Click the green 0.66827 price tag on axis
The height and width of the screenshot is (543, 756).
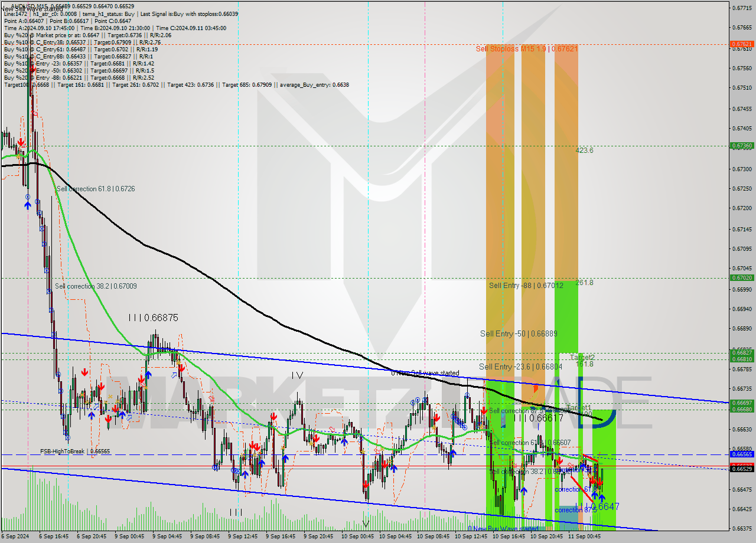pyautogui.click(x=741, y=352)
